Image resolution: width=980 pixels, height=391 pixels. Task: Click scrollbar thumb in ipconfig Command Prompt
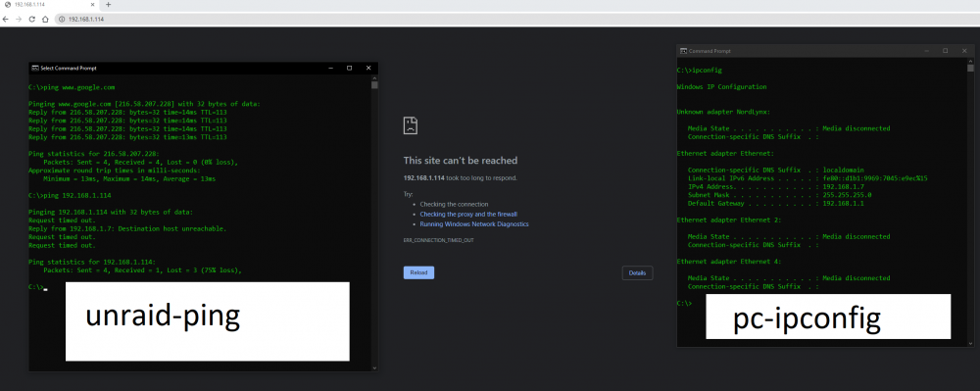pos(970,68)
